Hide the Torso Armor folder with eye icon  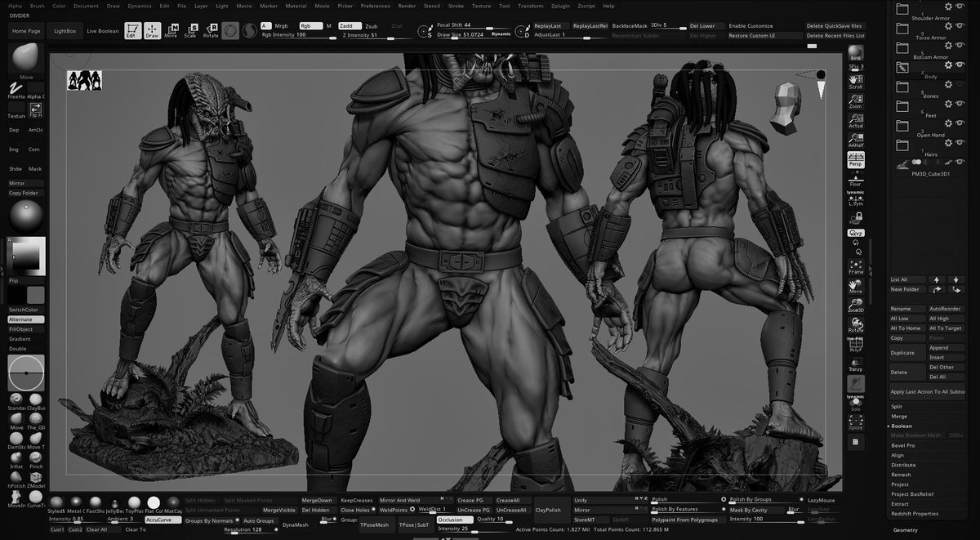tap(960, 28)
